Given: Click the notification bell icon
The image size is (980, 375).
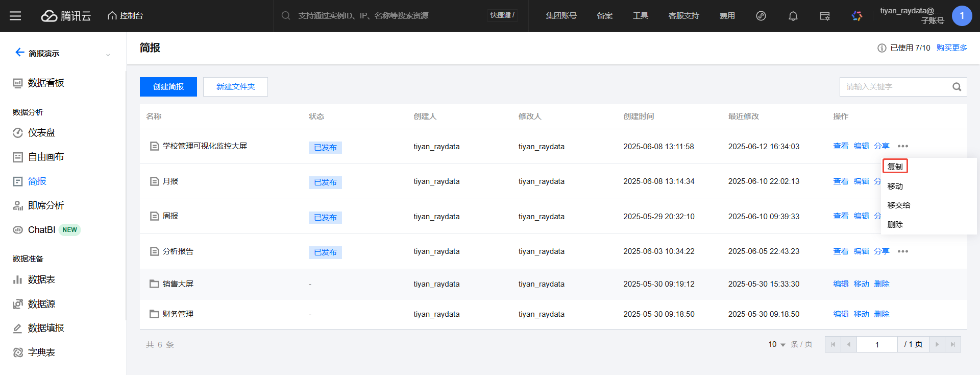Looking at the screenshot, I should 793,16.
